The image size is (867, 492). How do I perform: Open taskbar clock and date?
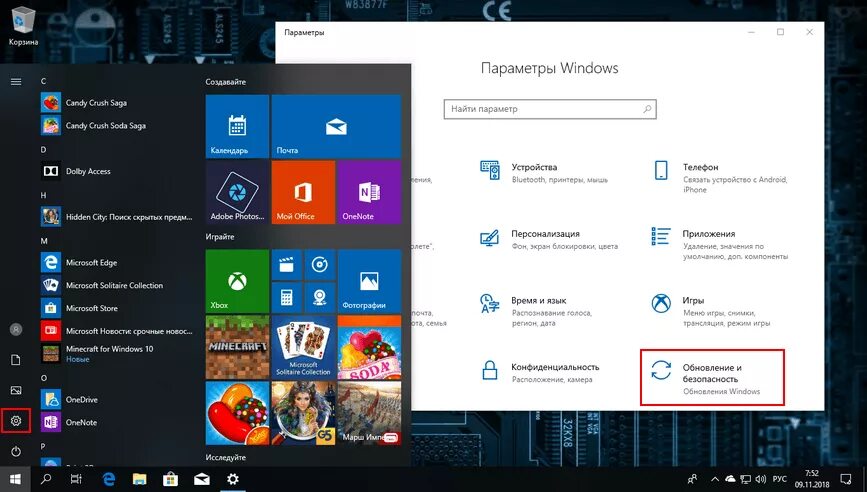click(812, 479)
